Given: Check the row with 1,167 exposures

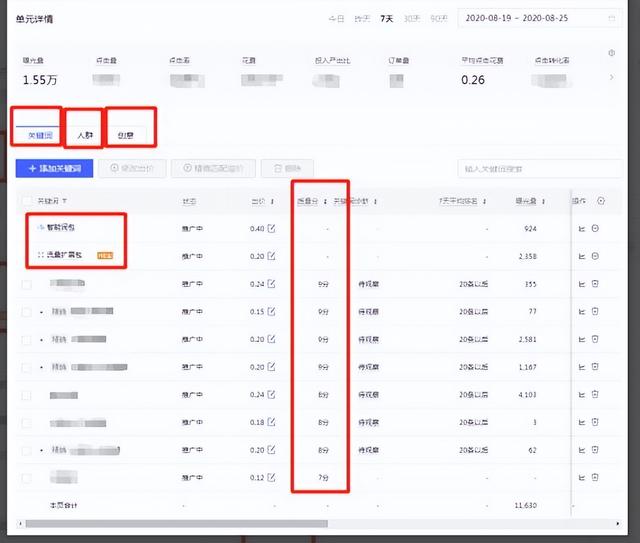Looking at the screenshot, I should [x=27, y=367].
